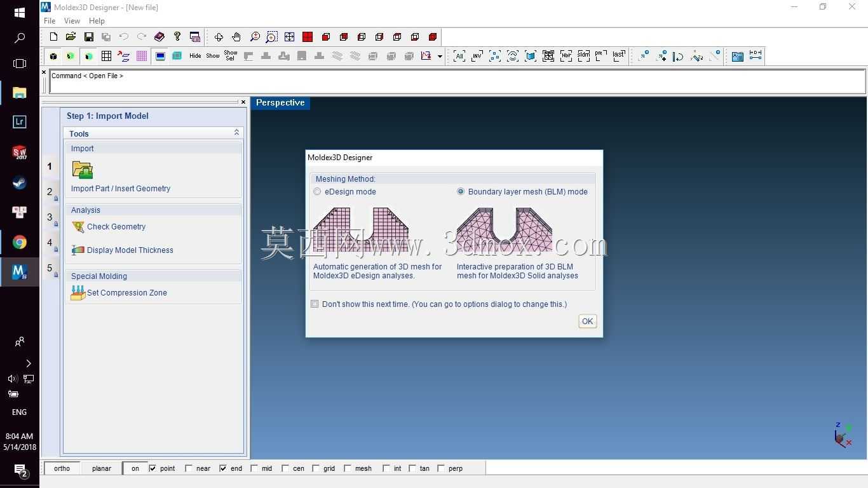The height and width of the screenshot is (488, 868).
Task: Go to step 4 tab
Action: click(x=50, y=243)
